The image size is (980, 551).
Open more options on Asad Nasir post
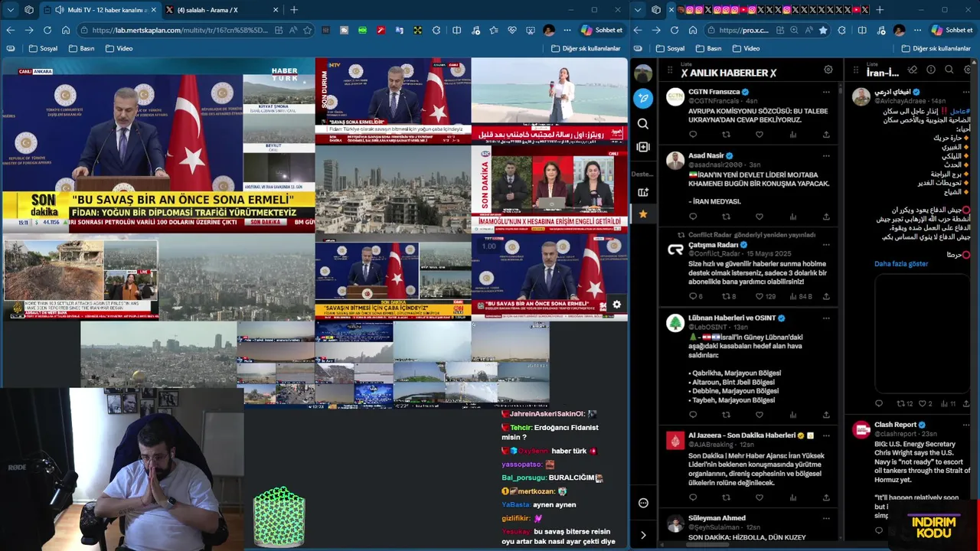pos(826,155)
